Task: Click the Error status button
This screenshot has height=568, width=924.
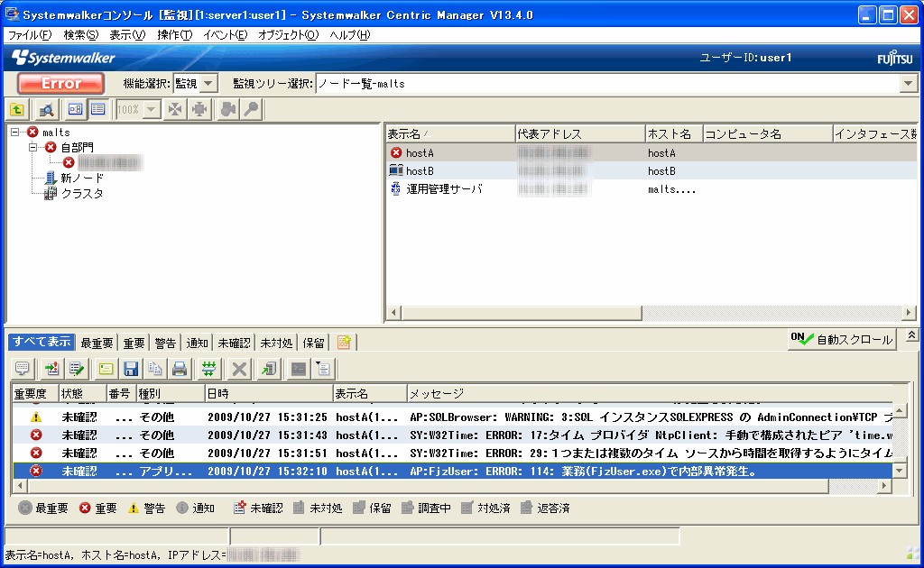Action: coord(61,84)
